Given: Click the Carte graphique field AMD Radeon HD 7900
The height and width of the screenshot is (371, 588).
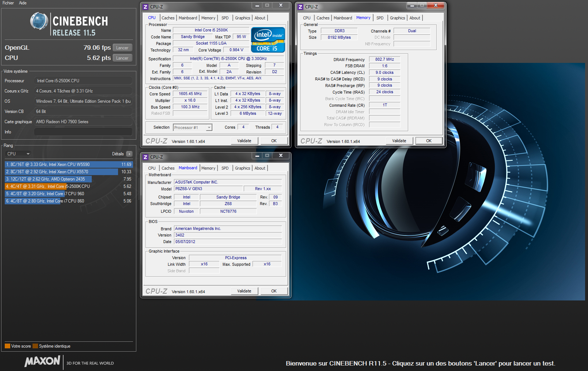Looking at the screenshot, I should point(83,122).
